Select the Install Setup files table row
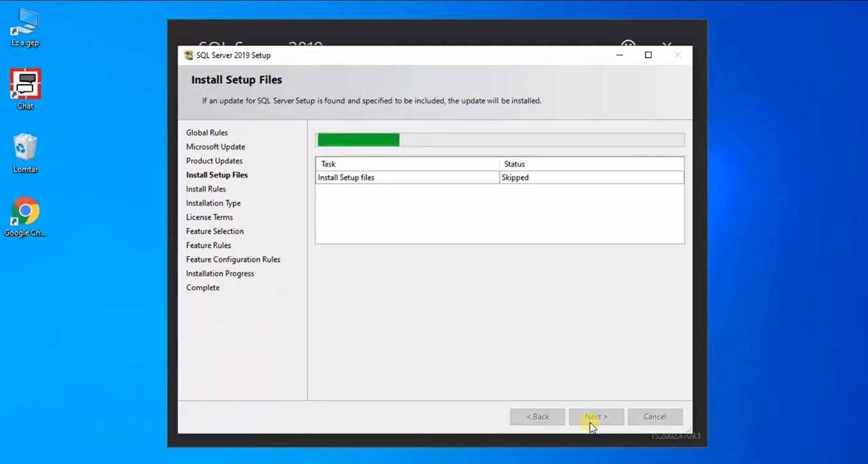 [407, 178]
